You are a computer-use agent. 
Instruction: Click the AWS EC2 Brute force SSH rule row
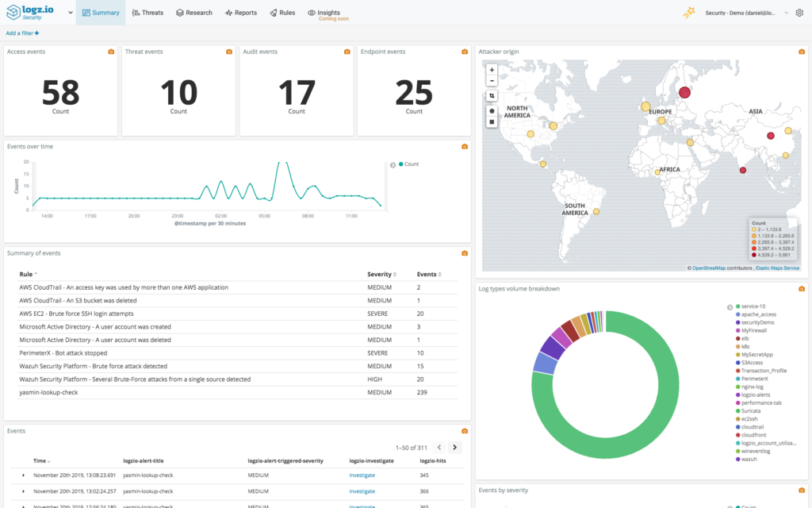pos(238,314)
